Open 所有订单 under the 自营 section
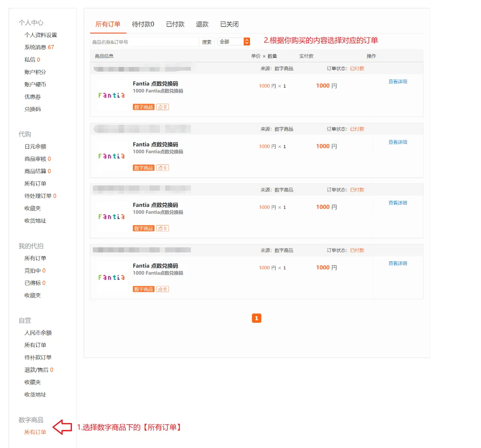 click(x=35, y=345)
